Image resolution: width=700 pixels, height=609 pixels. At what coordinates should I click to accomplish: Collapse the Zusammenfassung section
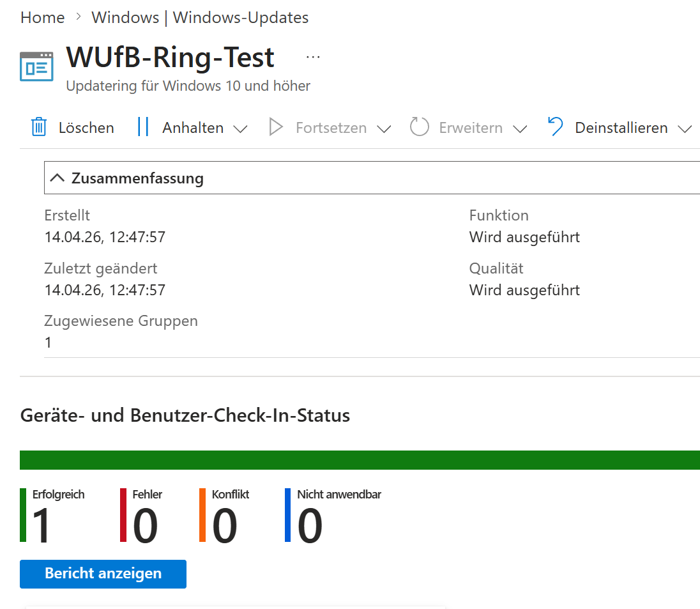(57, 178)
